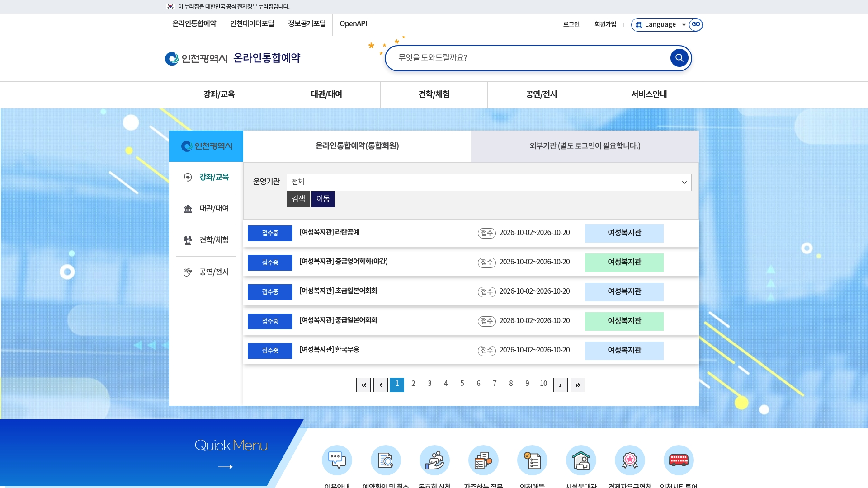Go to first page with double-left arrow
The image size is (868, 488).
[363, 385]
